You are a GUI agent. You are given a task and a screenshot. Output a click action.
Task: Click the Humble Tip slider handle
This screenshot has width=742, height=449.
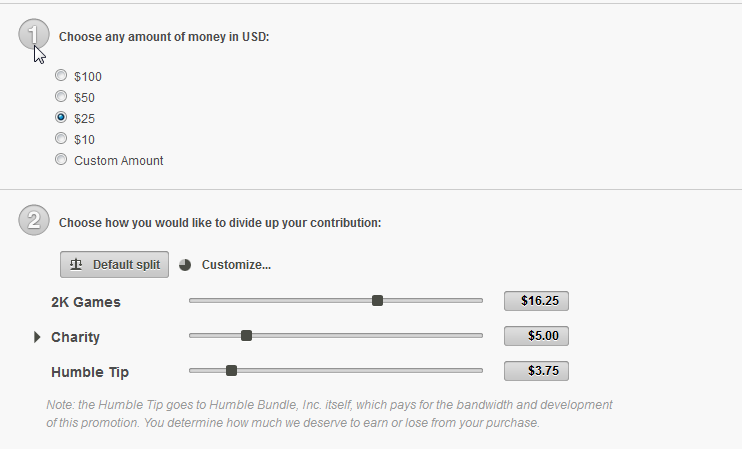click(x=231, y=370)
